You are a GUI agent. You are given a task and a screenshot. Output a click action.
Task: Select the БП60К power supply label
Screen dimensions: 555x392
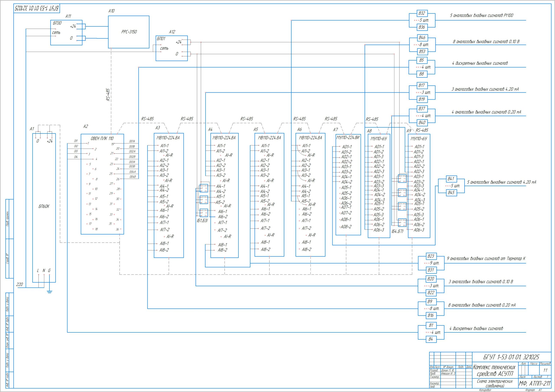[44, 206]
